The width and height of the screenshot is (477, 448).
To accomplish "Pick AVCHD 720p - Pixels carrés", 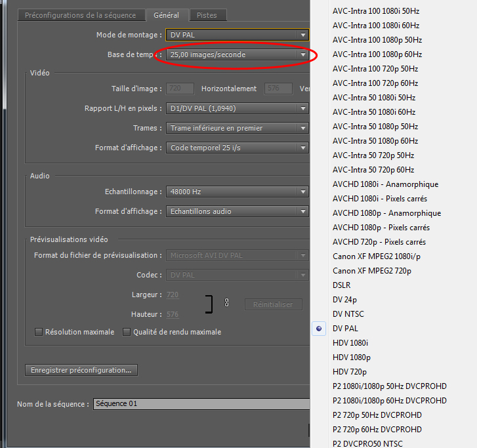I will click(x=379, y=242).
